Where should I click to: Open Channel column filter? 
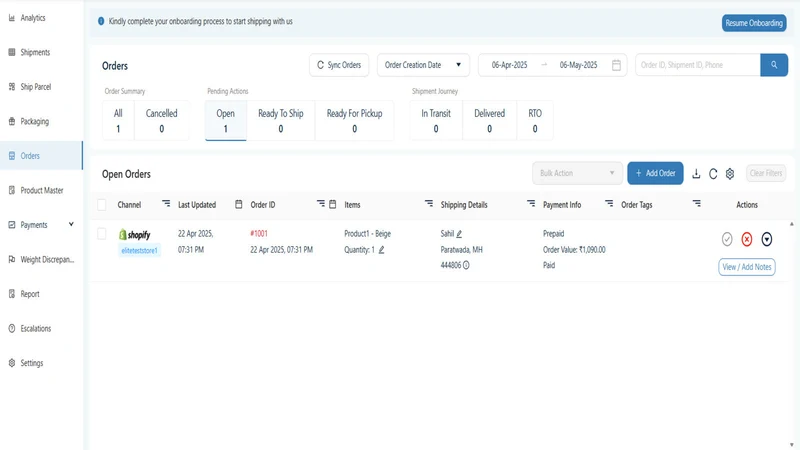pyautogui.click(x=166, y=204)
